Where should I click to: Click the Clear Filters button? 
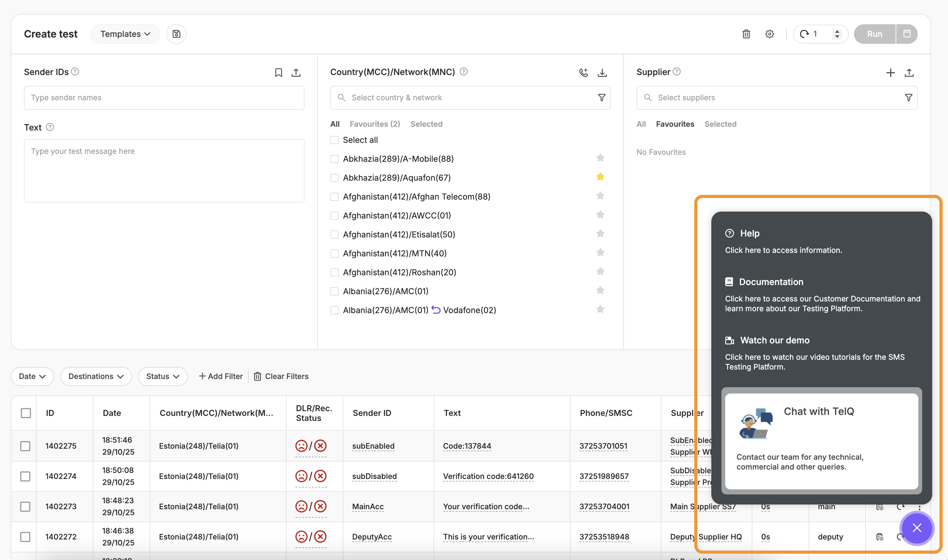[x=281, y=376]
